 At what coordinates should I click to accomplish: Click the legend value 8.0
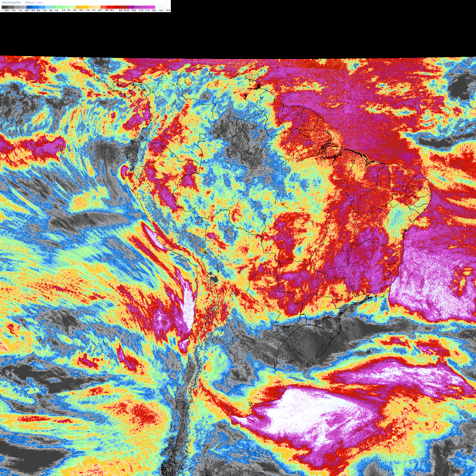99,10
